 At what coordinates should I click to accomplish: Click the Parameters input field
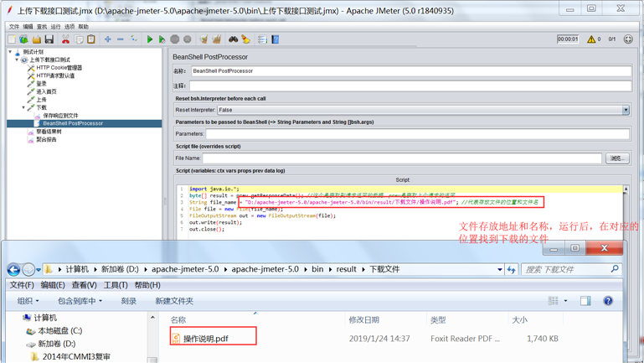[x=417, y=134]
